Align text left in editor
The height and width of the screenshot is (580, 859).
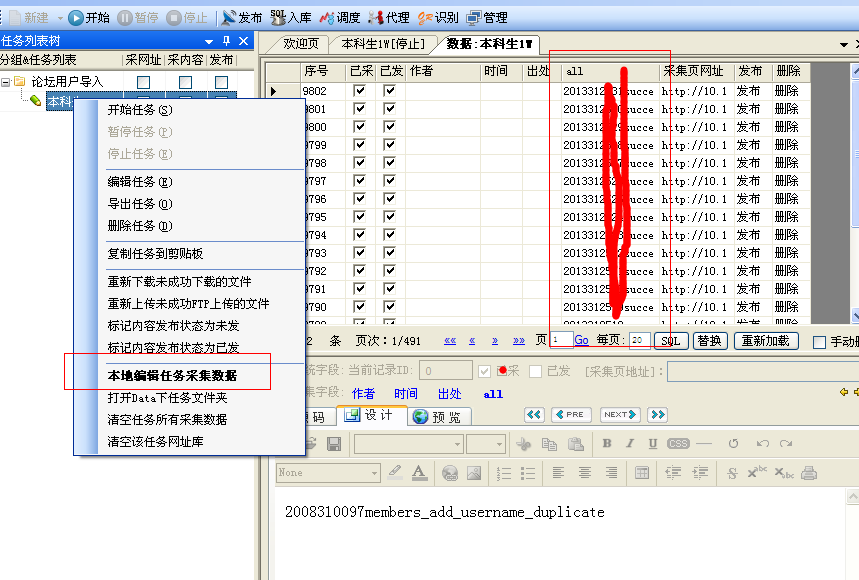pos(558,473)
